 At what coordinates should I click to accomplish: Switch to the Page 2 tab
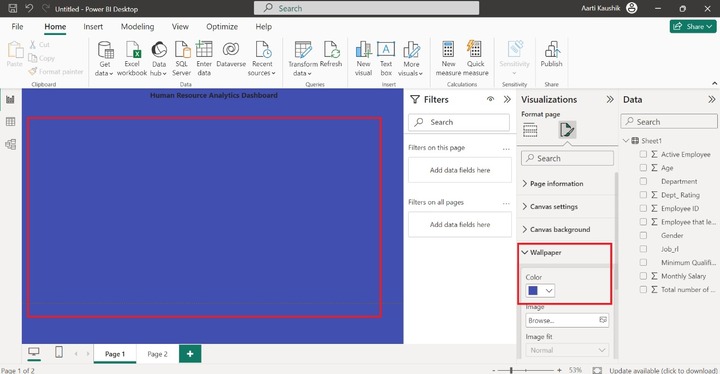coord(158,354)
